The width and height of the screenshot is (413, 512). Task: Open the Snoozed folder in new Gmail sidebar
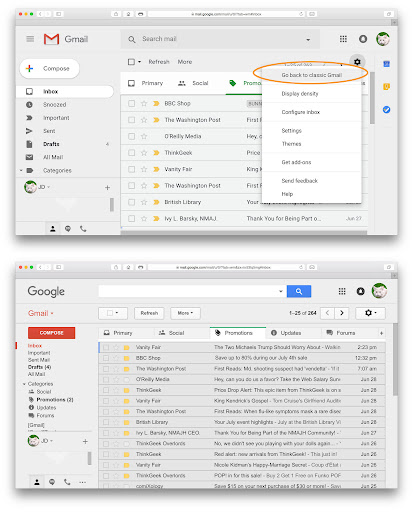click(x=55, y=105)
